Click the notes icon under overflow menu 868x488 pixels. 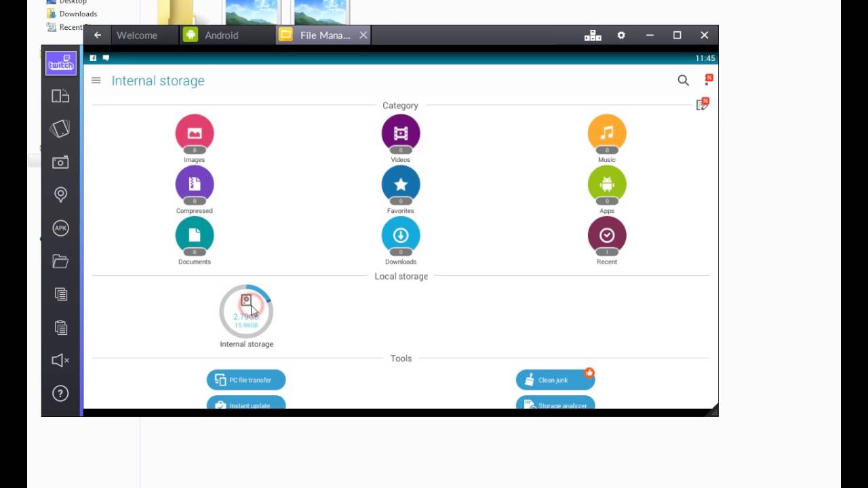tap(702, 104)
